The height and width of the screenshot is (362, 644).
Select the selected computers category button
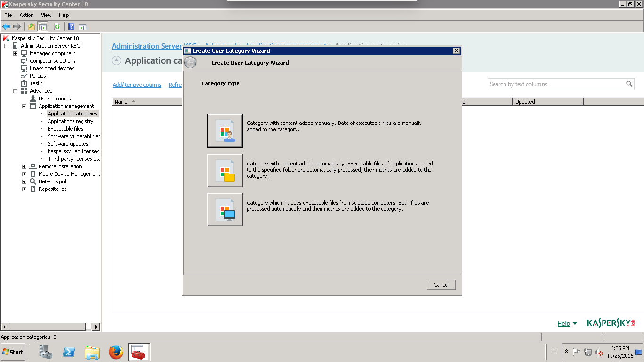click(225, 210)
